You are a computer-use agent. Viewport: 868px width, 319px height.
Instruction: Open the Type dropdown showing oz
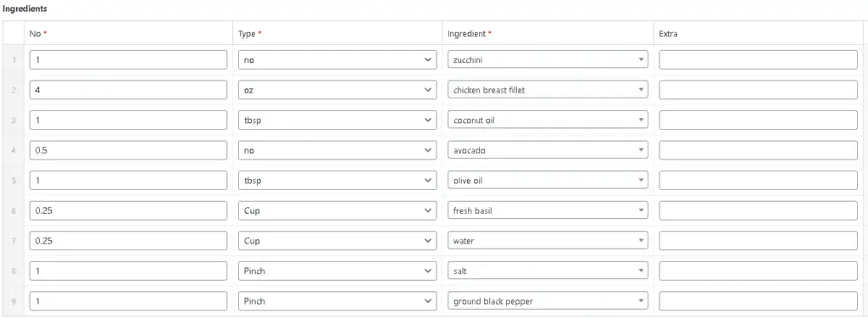[x=337, y=90]
